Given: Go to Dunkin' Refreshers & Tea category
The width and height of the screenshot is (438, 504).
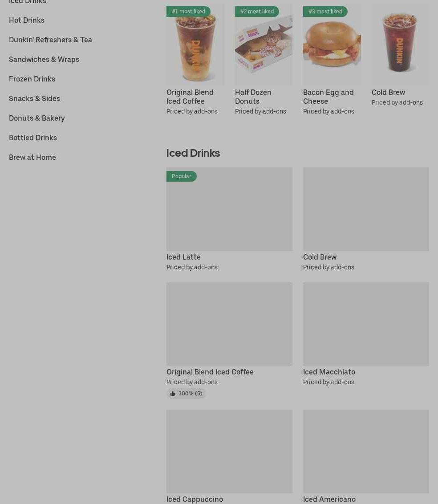Looking at the screenshot, I should (x=50, y=40).
